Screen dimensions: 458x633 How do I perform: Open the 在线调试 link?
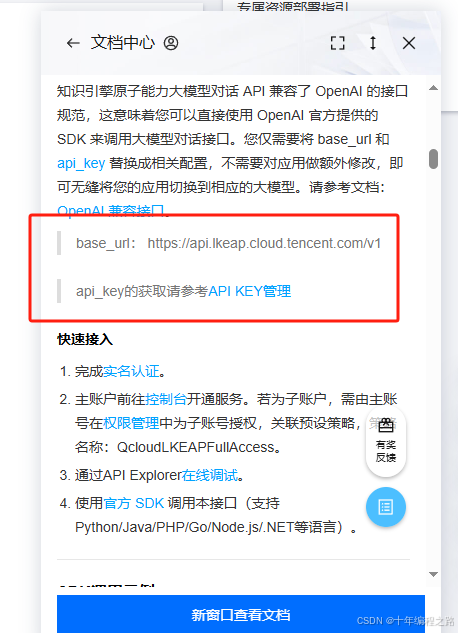tap(209, 475)
